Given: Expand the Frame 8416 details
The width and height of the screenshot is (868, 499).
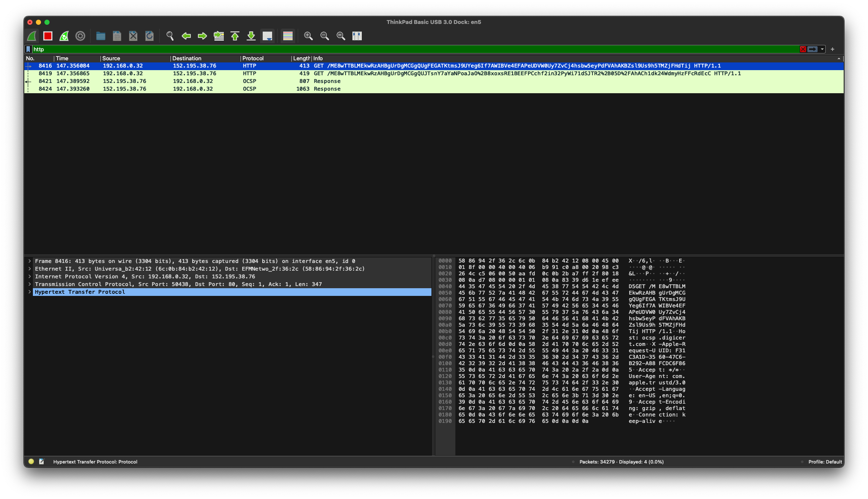Looking at the screenshot, I should point(29,261).
